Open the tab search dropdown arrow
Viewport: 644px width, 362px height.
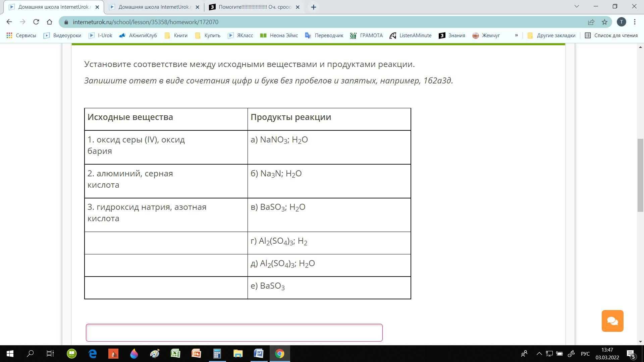coord(577,6)
